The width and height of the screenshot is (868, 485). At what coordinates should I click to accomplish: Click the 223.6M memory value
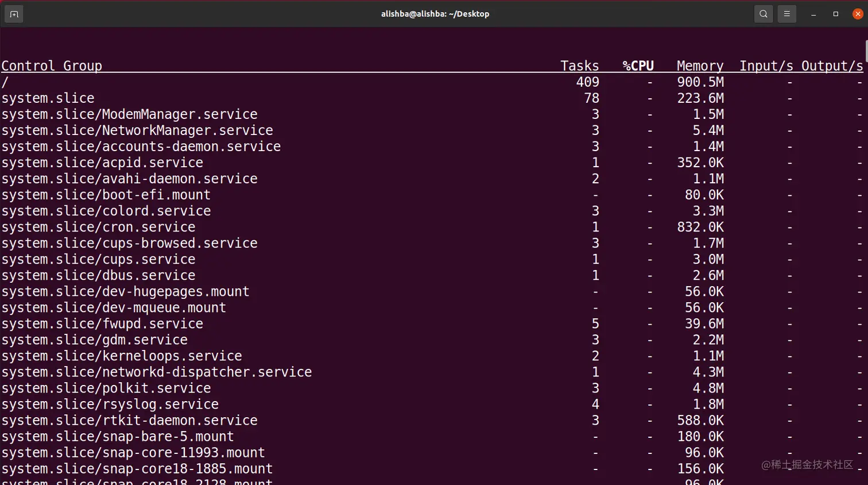pos(700,98)
